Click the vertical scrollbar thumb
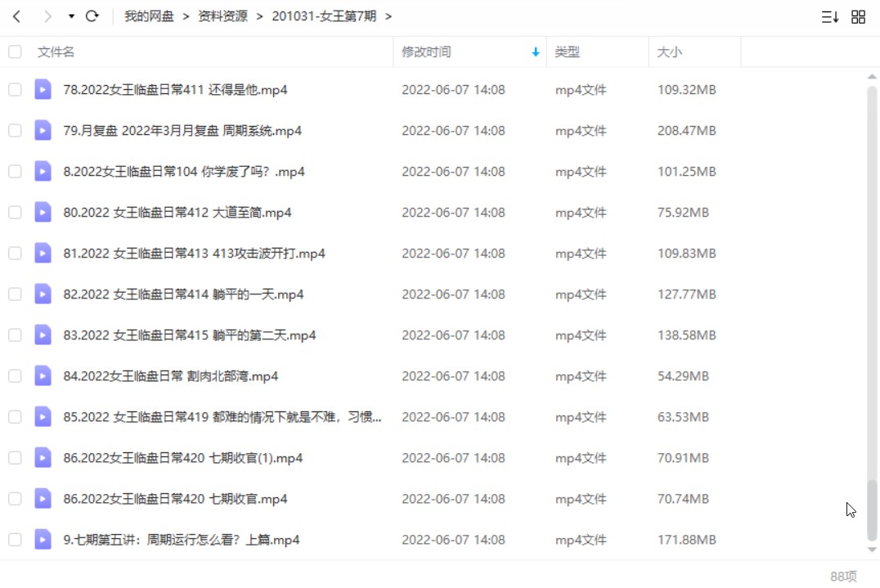The image size is (880, 588). coord(872,509)
